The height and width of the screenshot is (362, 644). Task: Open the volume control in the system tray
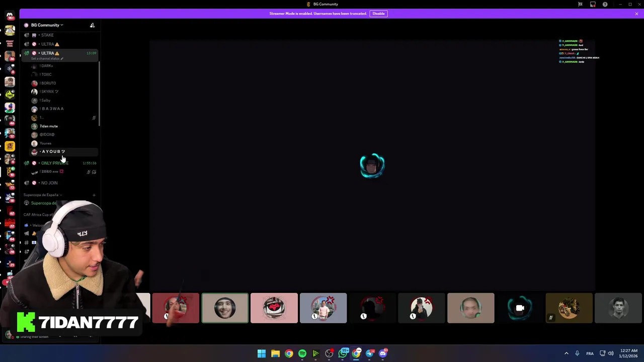pos(610,353)
